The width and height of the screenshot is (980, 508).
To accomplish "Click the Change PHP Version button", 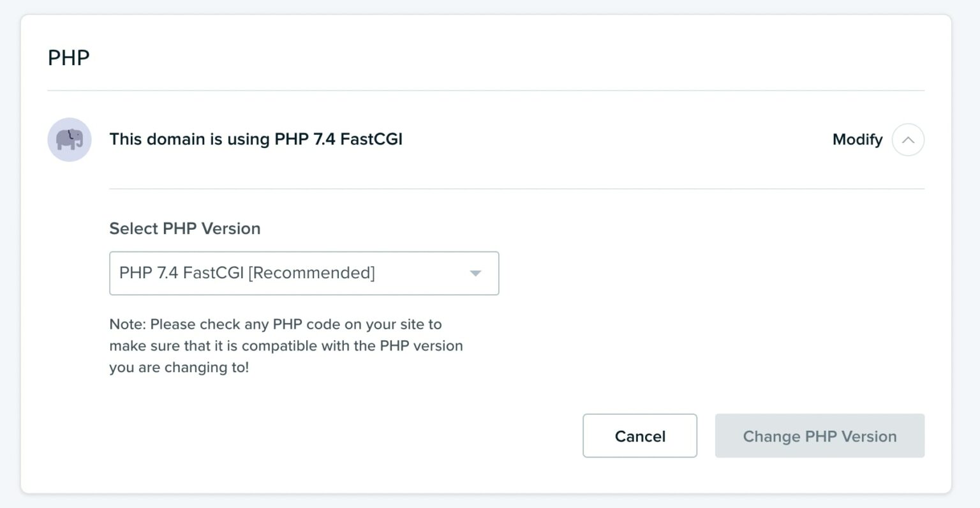I will [820, 436].
